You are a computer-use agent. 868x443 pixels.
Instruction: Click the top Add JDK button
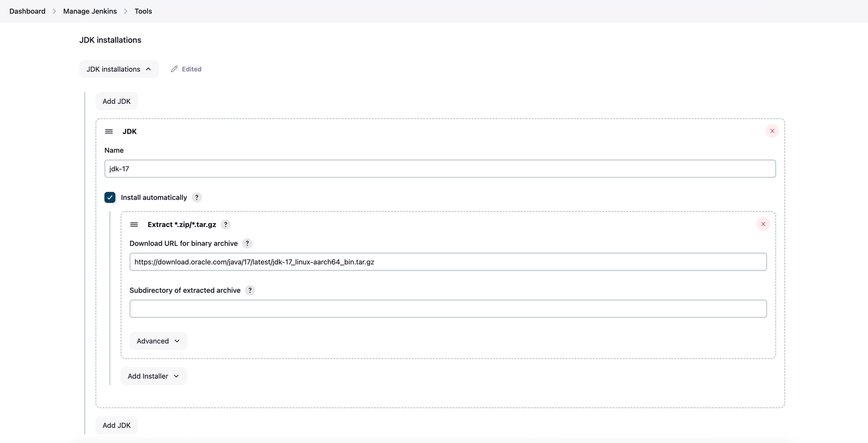[117, 101]
